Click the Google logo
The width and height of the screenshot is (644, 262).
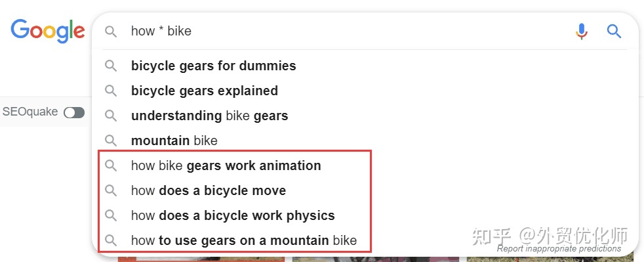click(x=48, y=32)
